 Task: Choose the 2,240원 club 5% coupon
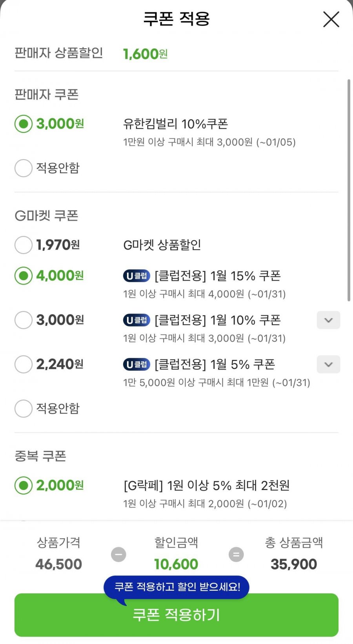24,365
